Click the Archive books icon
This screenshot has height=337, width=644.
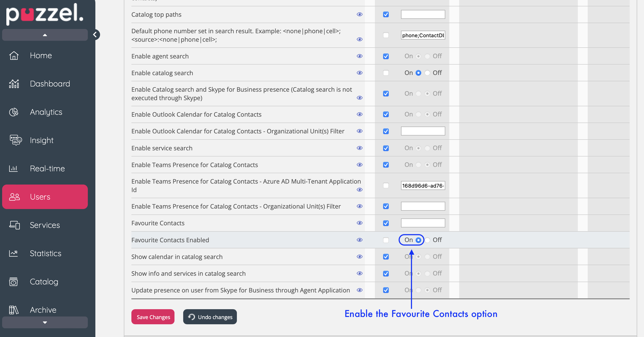tap(14, 310)
